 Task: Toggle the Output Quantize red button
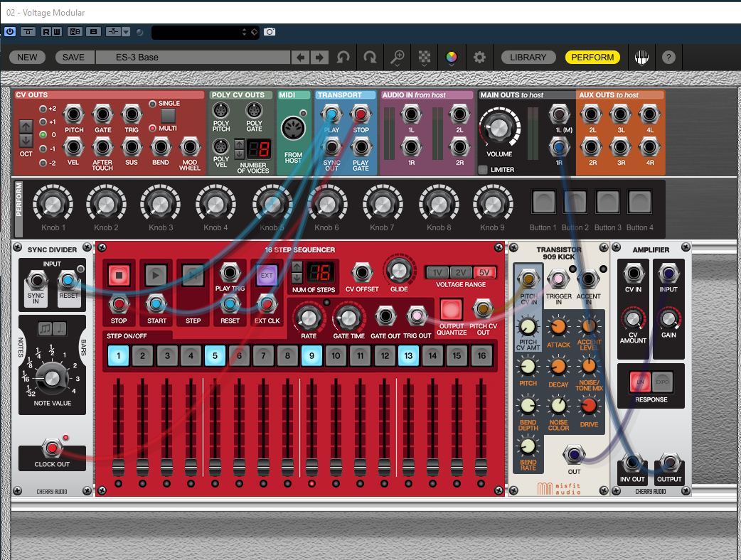tap(451, 310)
